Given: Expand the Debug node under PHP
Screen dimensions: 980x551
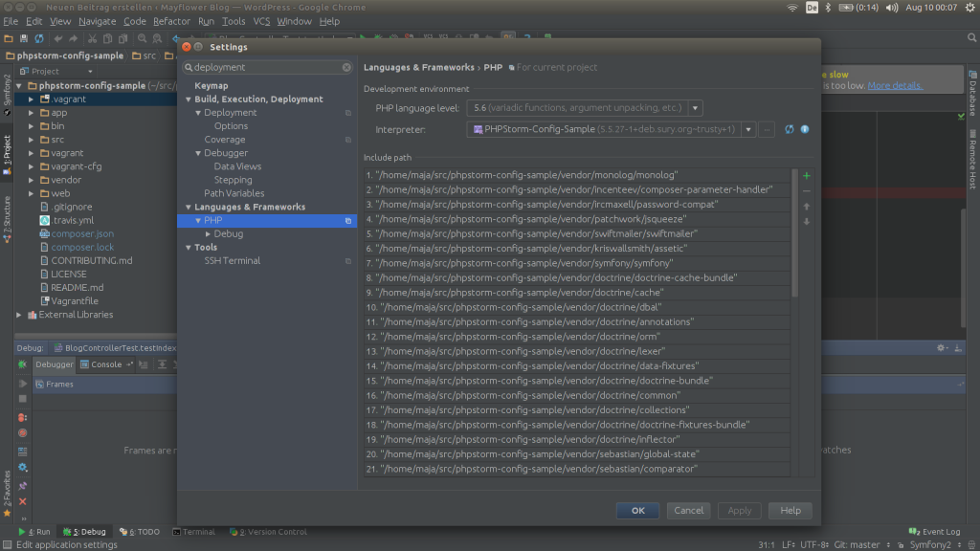Looking at the screenshot, I should coord(208,233).
